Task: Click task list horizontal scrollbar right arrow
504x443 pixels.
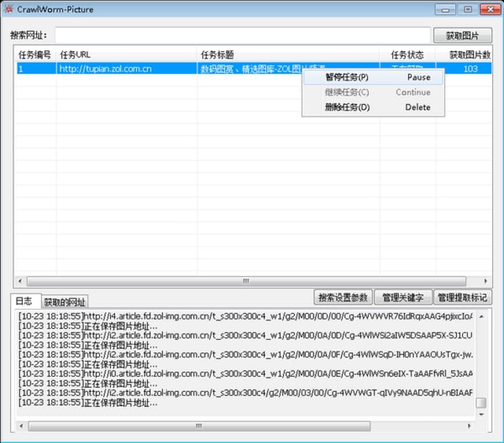Action: [485, 281]
